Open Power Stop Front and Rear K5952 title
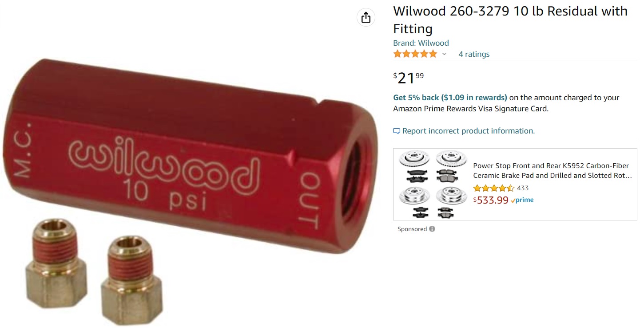The width and height of the screenshot is (644, 330). (551, 171)
